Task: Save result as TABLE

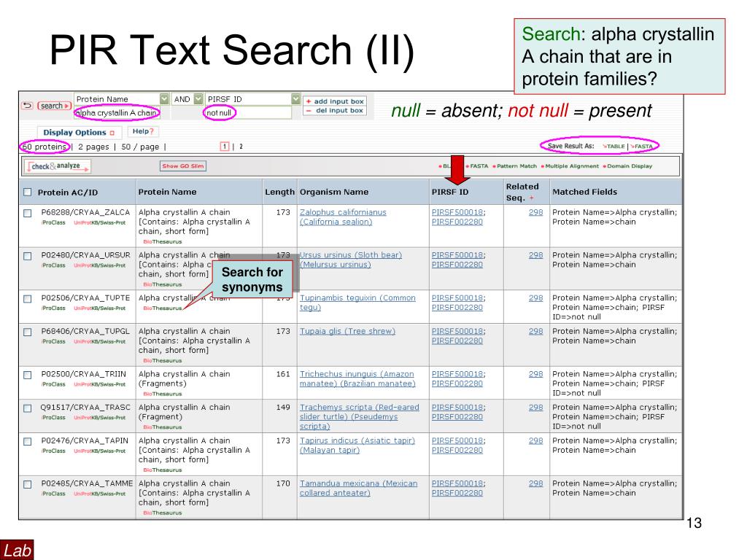Action: (x=614, y=146)
